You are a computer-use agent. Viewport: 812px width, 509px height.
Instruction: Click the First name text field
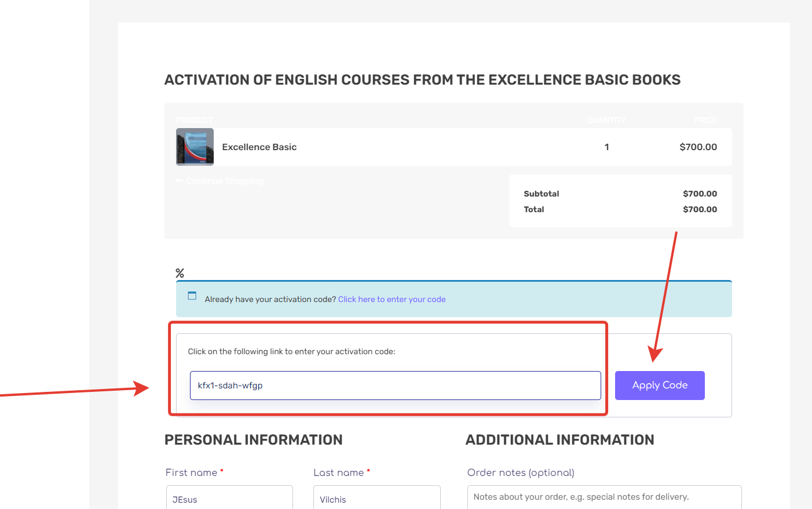[229, 499]
